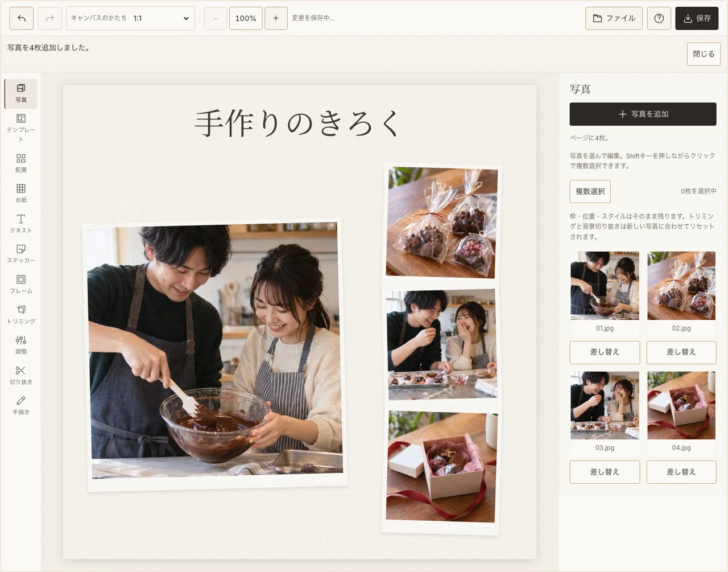728x572 pixels.
Task: Open the 調整 adjustment tool
Action: 21,345
